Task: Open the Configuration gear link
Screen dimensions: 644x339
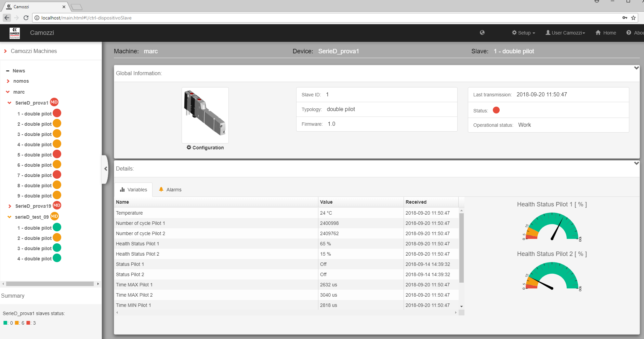Action: (205, 148)
